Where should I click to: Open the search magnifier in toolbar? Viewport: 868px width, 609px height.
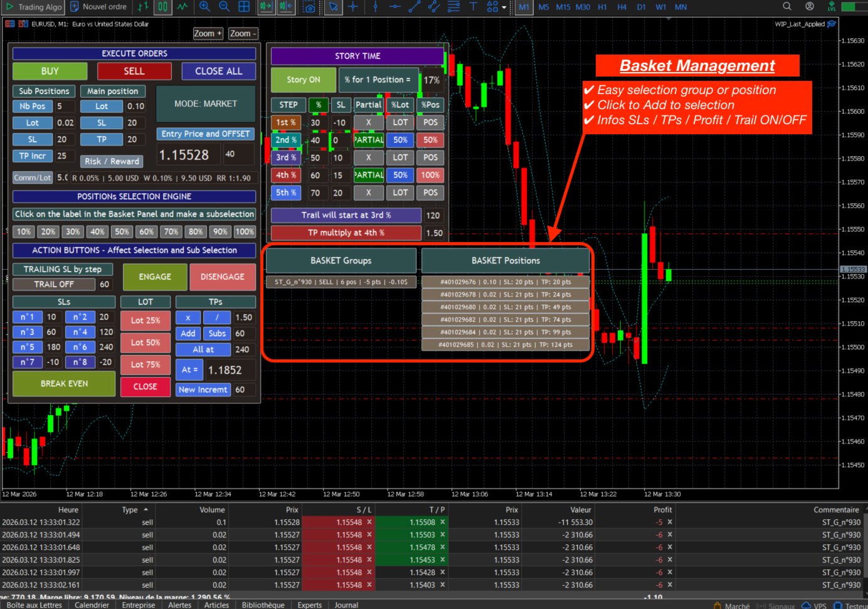tap(787, 6)
